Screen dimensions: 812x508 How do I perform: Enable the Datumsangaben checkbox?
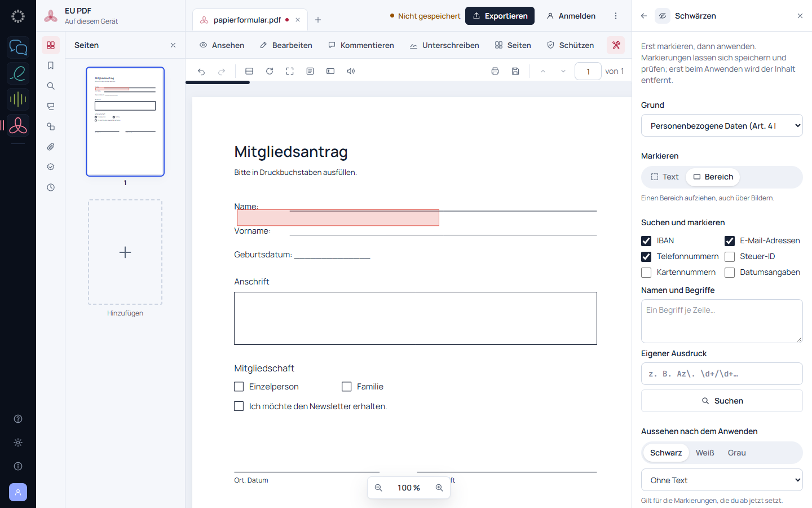coord(730,273)
